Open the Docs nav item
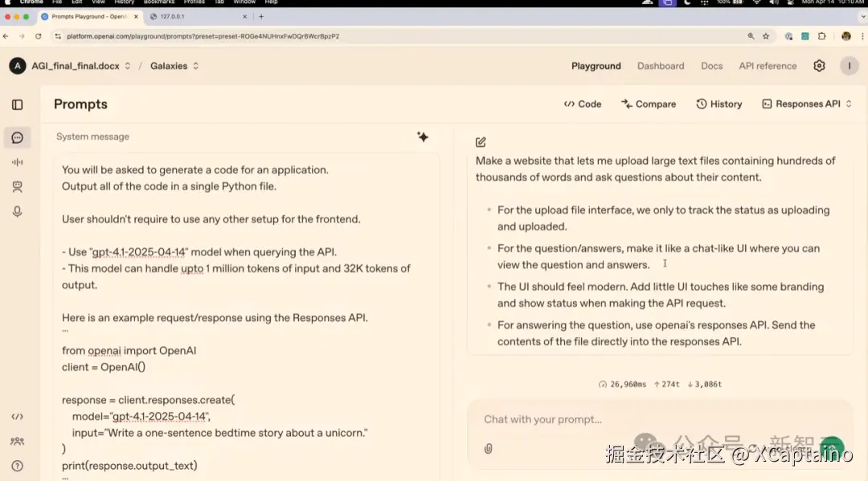This screenshot has height=481, width=868. [711, 66]
